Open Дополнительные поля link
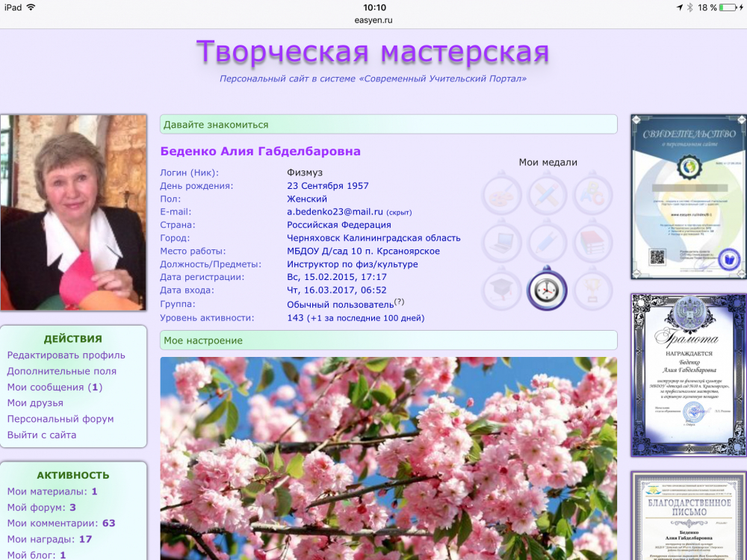The height and width of the screenshot is (560, 747). pos(62,371)
